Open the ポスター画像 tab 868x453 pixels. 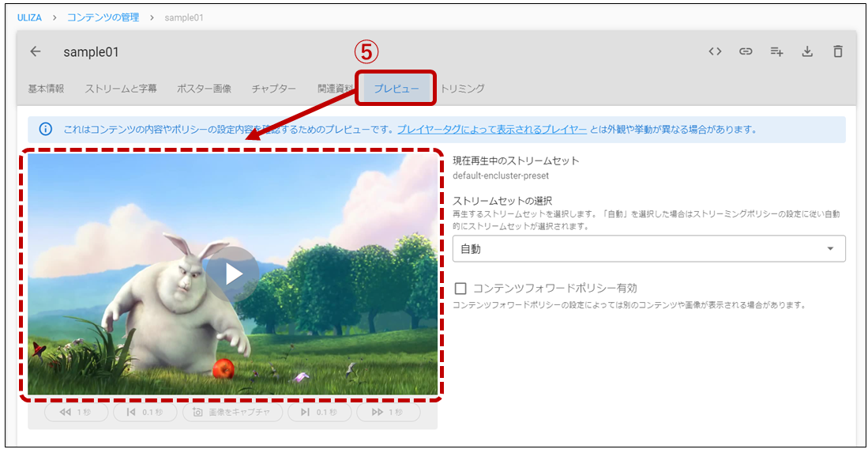(204, 89)
